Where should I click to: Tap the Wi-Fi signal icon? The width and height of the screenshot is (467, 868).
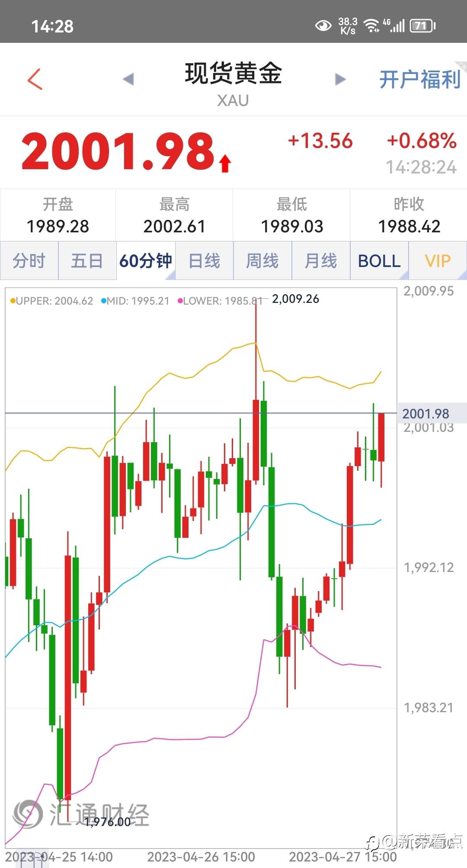(x=372, y=26)
